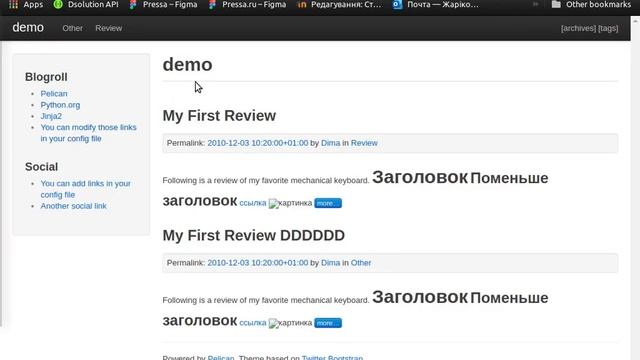Open the Other bookmarks folder
Viewport: 640px width, 360px height.
click(x=591, y=4)
